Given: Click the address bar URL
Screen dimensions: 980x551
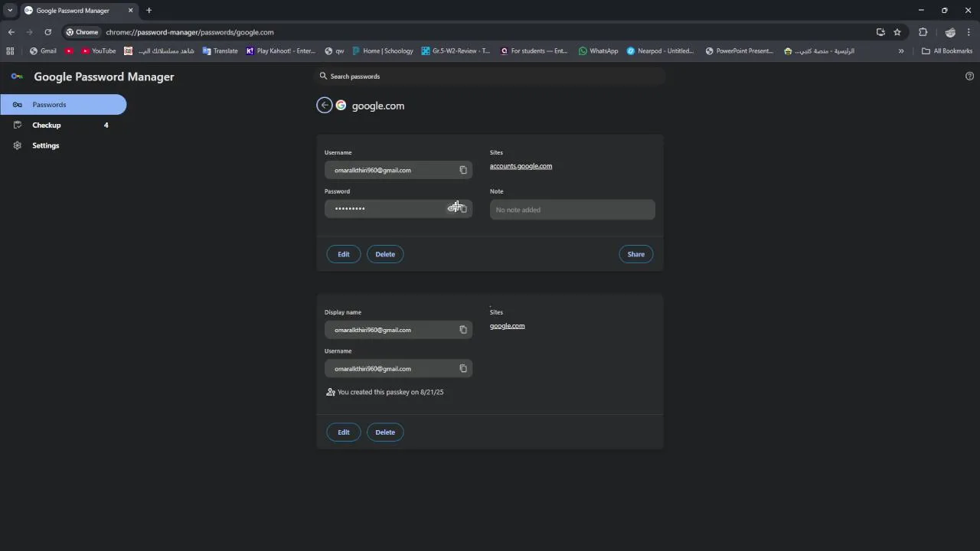Looking at the screenshot, I should coord(190,32).
